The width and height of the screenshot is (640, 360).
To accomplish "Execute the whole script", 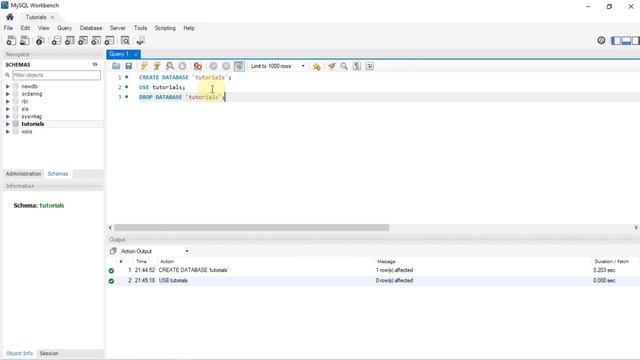I will point(144,66).
